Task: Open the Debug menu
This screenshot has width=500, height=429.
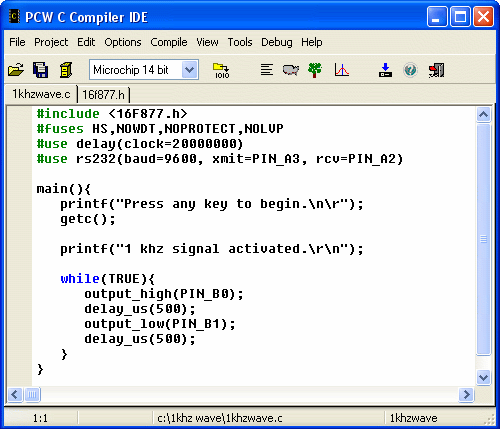Action: [277, 42]
